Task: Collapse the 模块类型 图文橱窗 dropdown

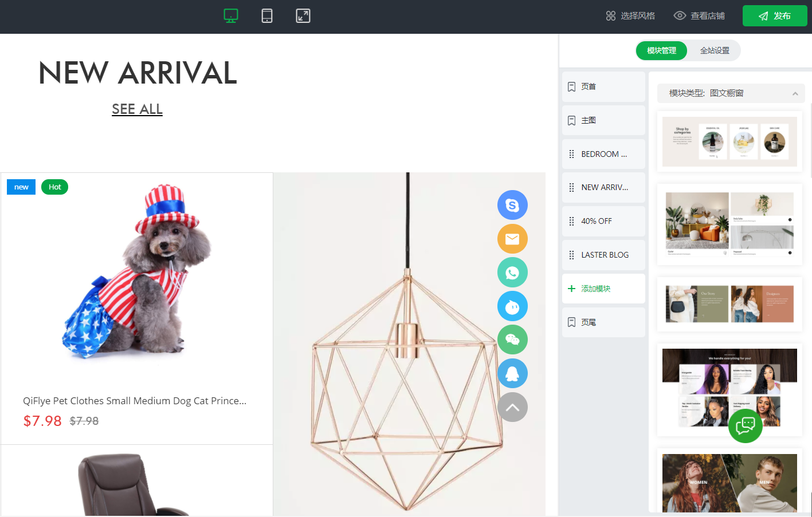Action: (x=795, y=93)
